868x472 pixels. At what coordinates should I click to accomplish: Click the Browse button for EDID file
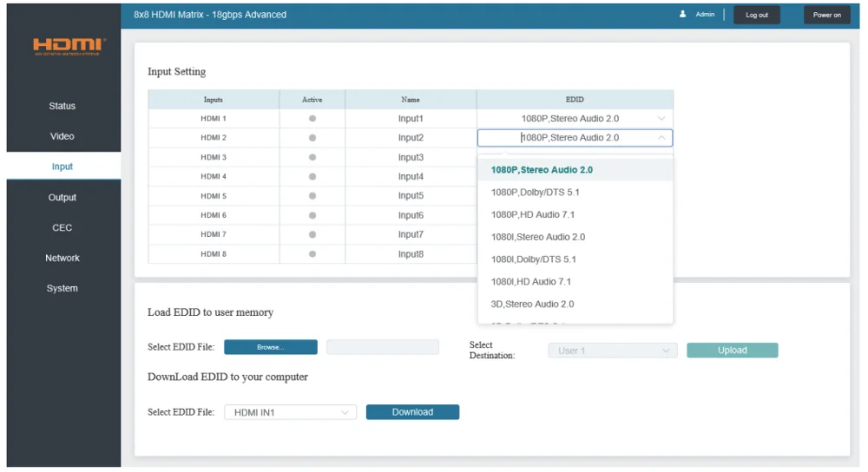(271, 347)
